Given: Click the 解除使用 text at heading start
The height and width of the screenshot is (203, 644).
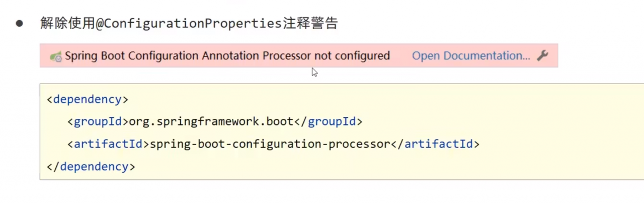Looking at the screenshot, I should point(68,24).
